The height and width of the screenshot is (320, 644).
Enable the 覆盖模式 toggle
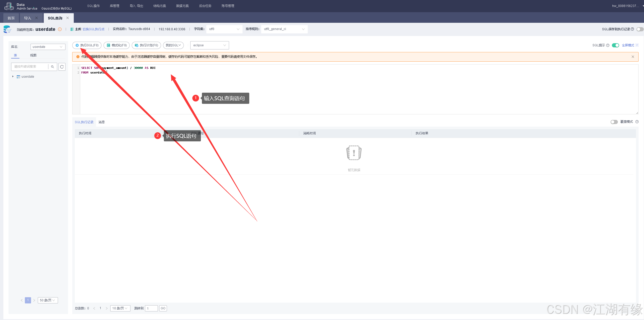(x=614, y=122)
